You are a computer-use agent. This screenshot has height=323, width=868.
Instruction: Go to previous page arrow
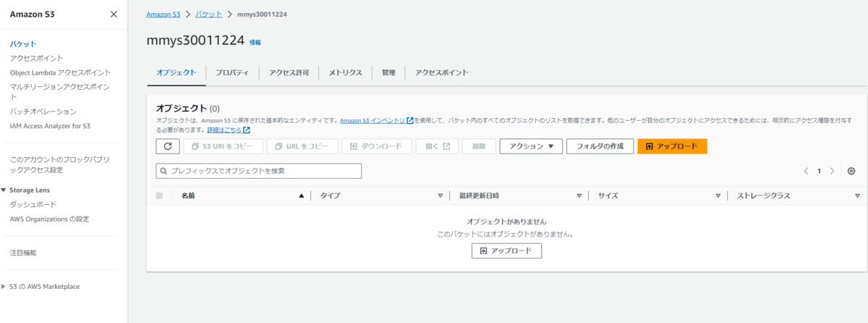pos(806,171)
